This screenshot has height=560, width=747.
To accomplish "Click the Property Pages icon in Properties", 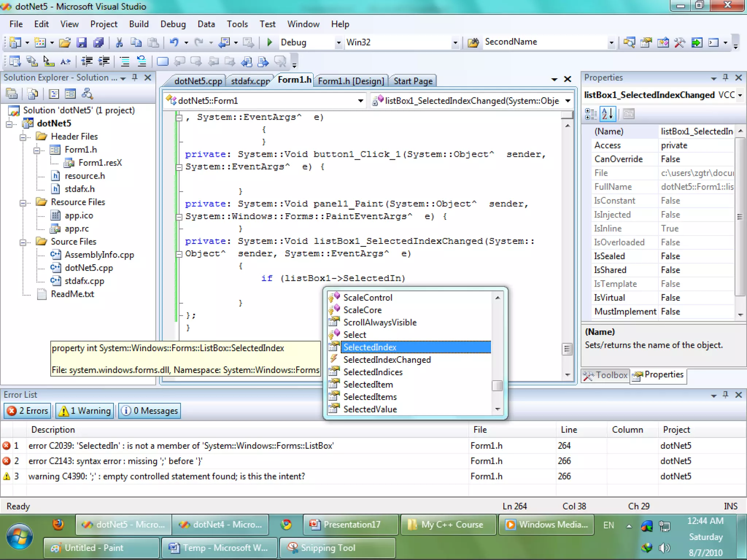I will pyautogui.click(x=628, y=114).
